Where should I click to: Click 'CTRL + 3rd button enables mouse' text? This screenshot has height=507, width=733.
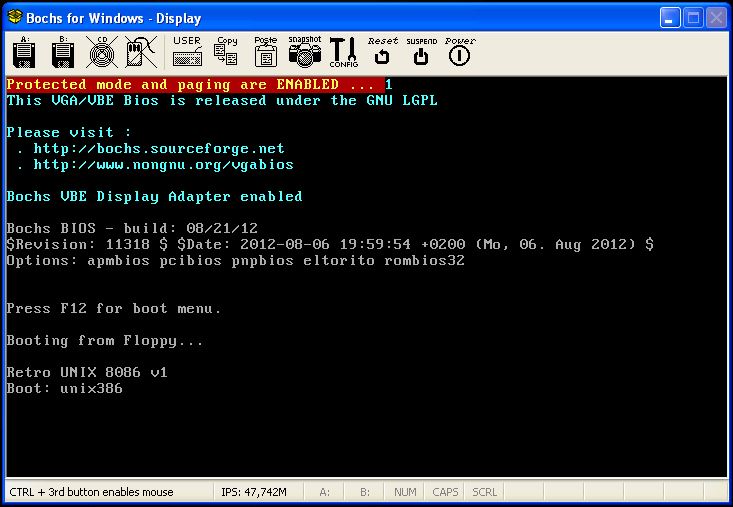(91, 492)
